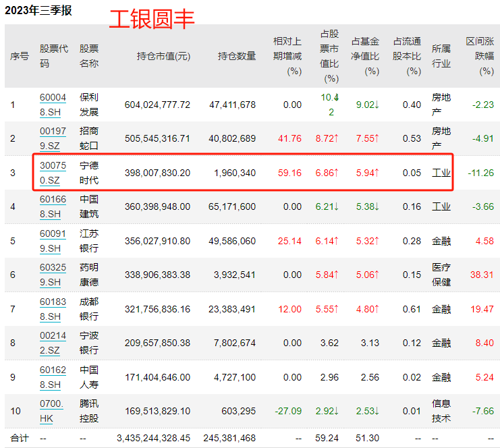This screenshot has height=448, width=500.
Task: Click the 59.16 increase value
Action: pos(289,173)
